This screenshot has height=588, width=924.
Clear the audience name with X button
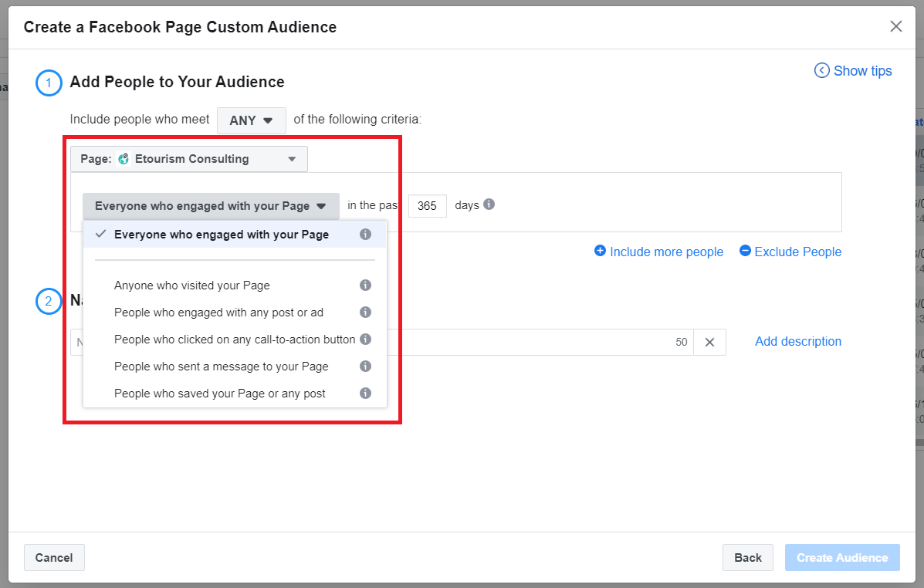(709, 343)
